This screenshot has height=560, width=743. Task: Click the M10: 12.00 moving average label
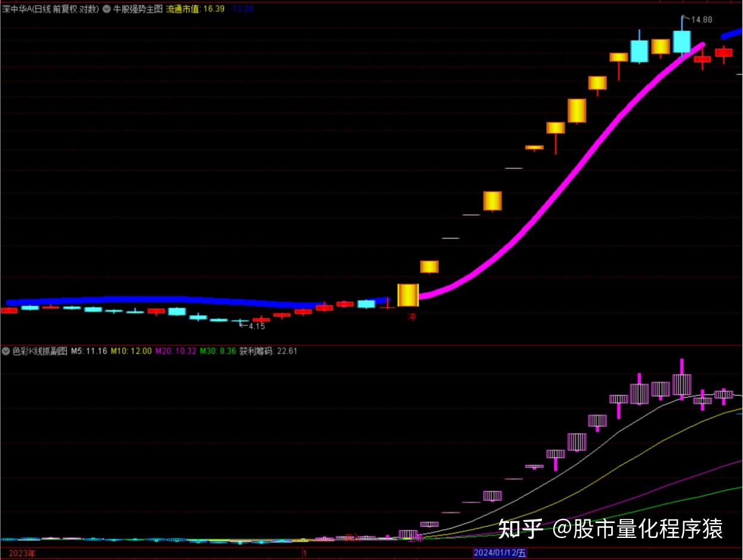point(131,351)
